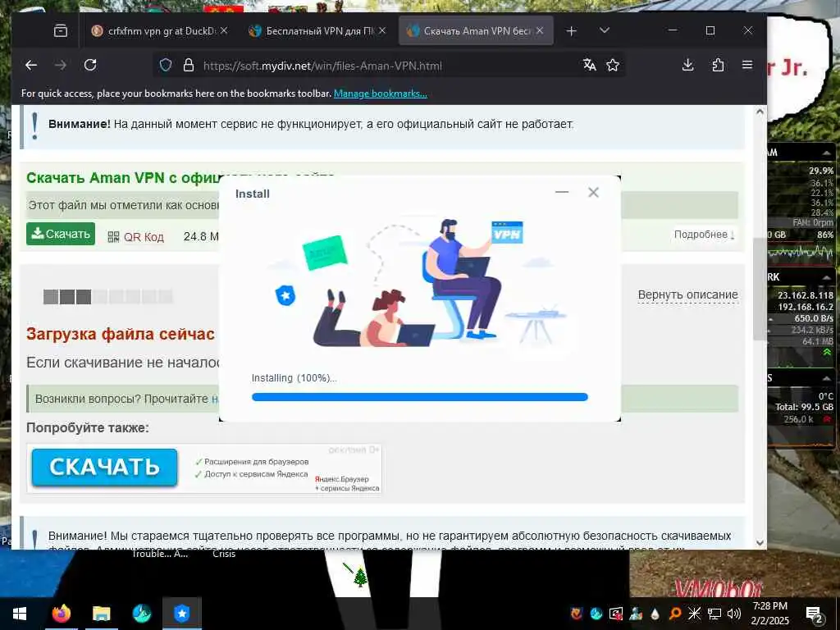Screen dimensions: 840x630
Task: Open notification center with 2 notifications
Action: [815, 614]
